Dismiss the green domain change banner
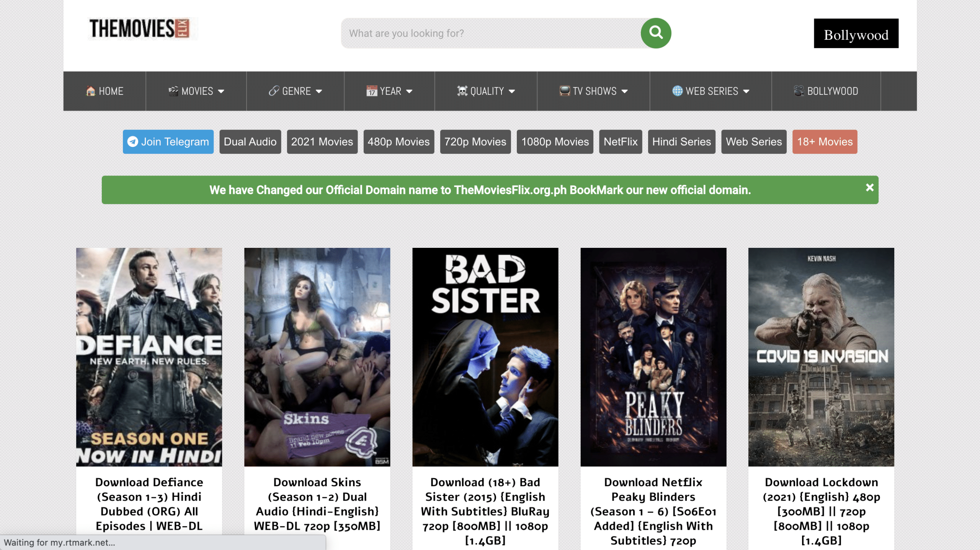Screen dimensions: 980x550 [x=869, y=187]
